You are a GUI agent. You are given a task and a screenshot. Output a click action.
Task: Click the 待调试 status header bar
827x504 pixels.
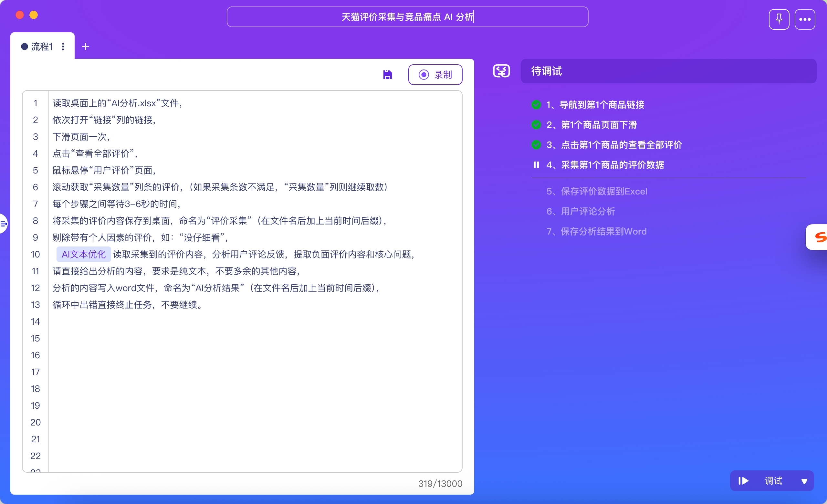click(x=668, y=71)
